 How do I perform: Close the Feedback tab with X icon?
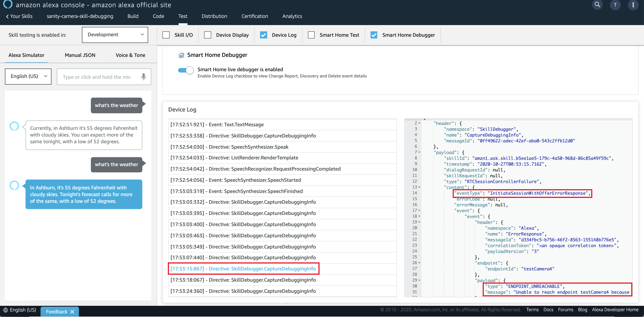coord(72,311)
